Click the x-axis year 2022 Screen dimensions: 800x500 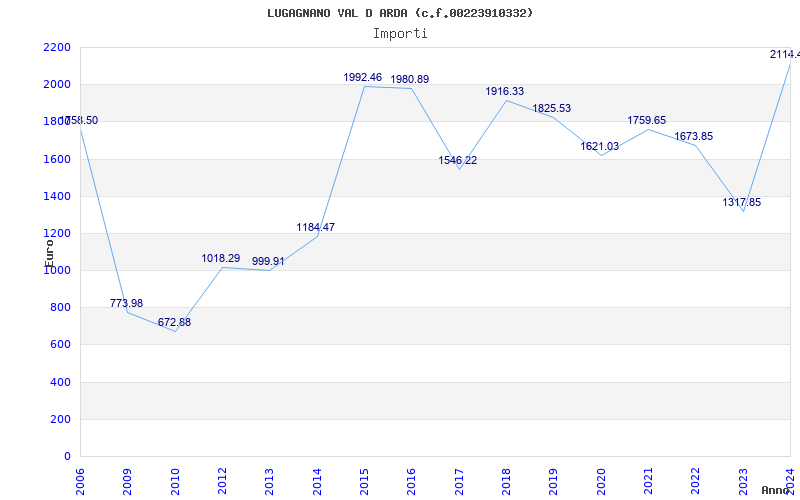coord(696,482)
